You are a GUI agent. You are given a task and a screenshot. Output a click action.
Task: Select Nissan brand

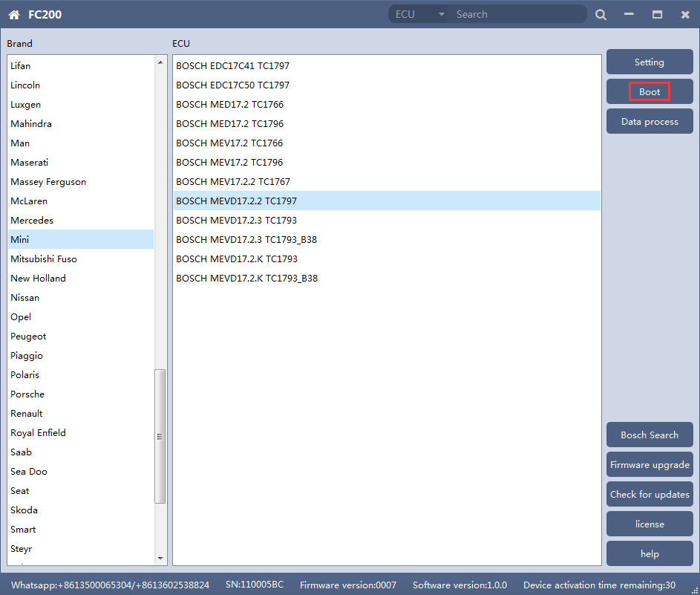(x=81, y=297)
